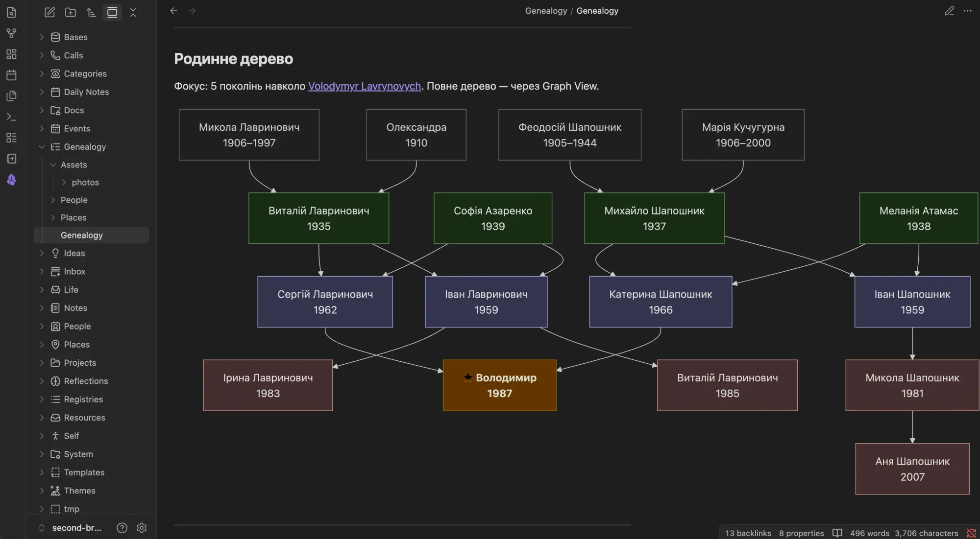Open the copy/templates icon in the ribbon

coord(11,96)
